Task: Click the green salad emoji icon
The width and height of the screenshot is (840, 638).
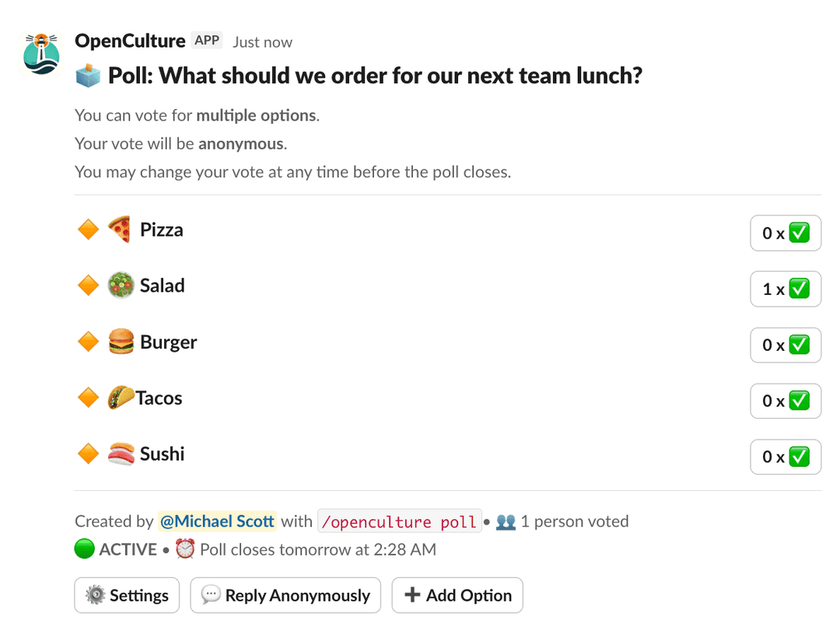Action: [x=119, y=285]
